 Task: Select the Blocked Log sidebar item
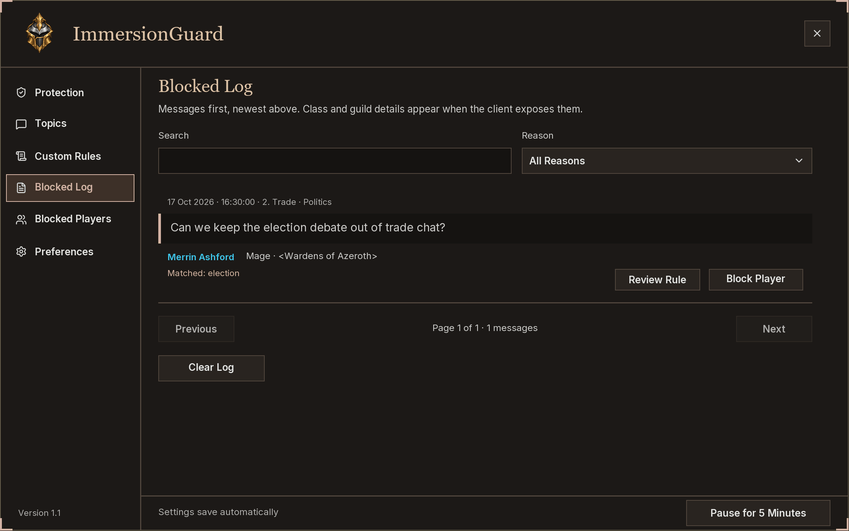[x=70, y=187]
